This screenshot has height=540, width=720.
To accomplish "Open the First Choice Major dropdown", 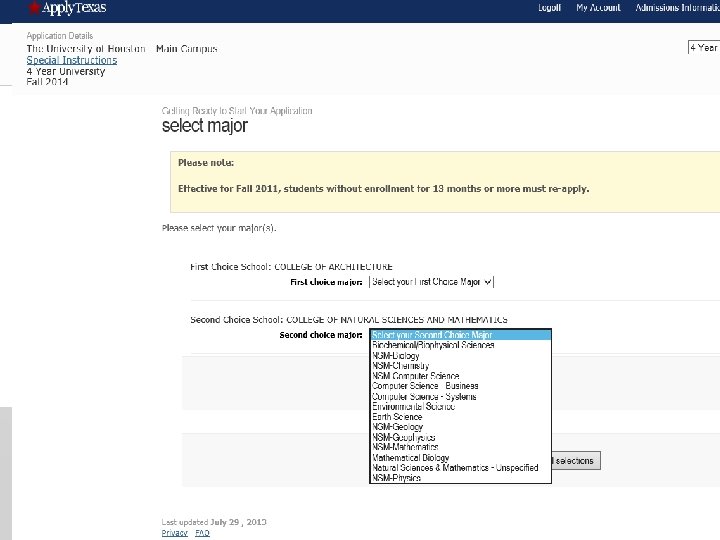I will click(432, 282).
